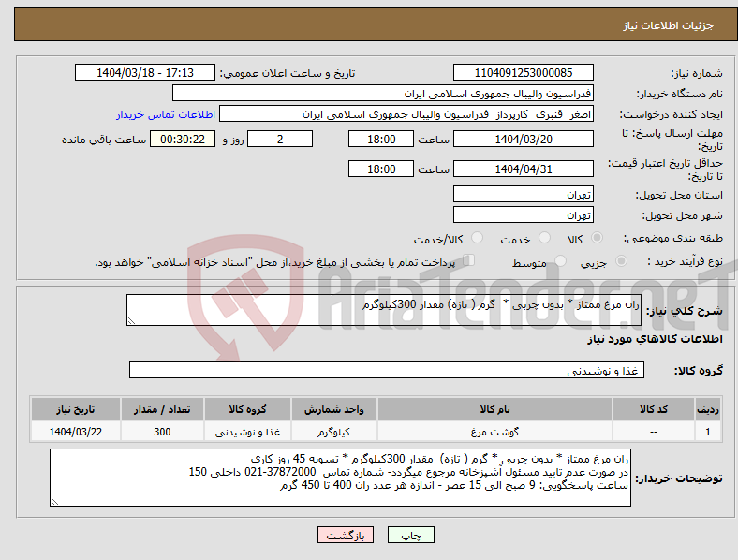
Task: Click the goods group field غذا و نوشیدنی
Action: click(x=387, y=370)
